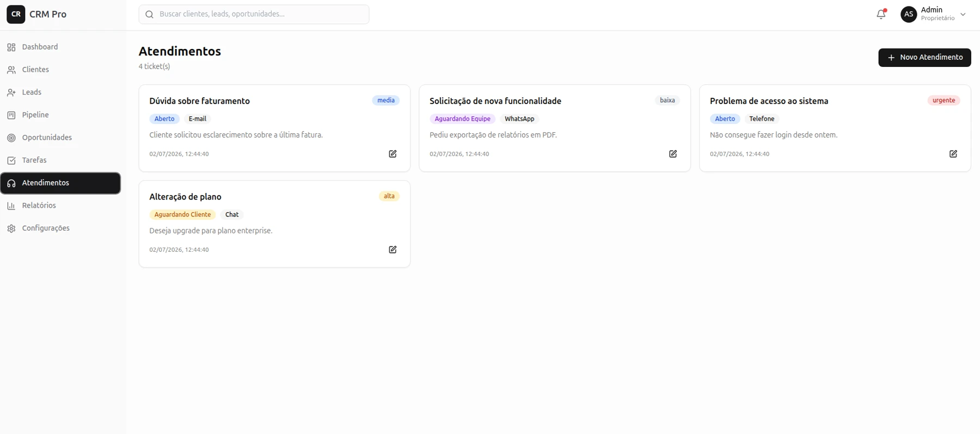
Task: Open the notifications bell
Action: 881,14
